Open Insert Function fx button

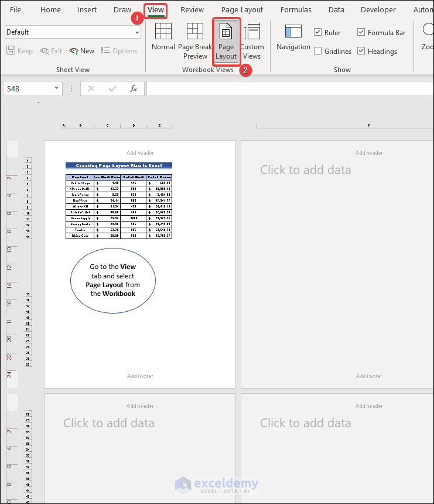(134, 88)
